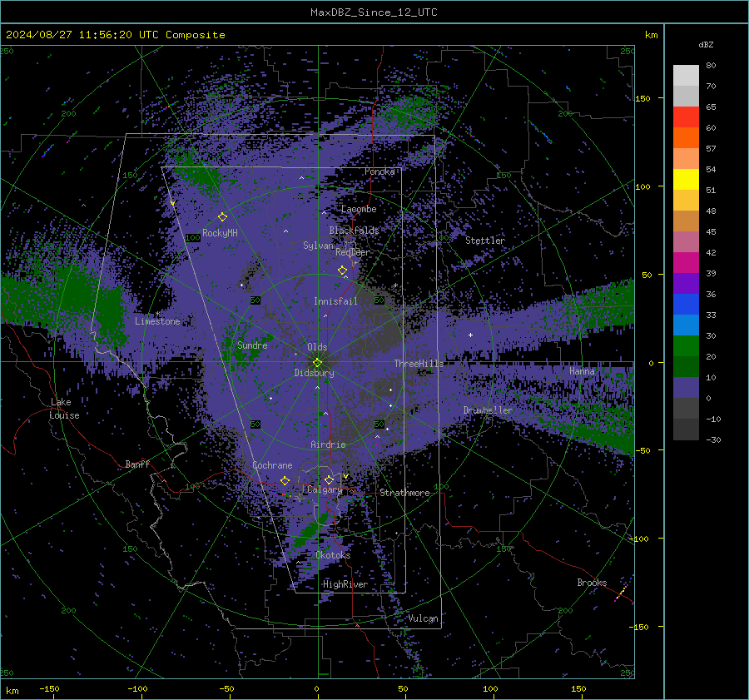Click the Sundre town label
749x700 pixels.
(x=252, y=345)
